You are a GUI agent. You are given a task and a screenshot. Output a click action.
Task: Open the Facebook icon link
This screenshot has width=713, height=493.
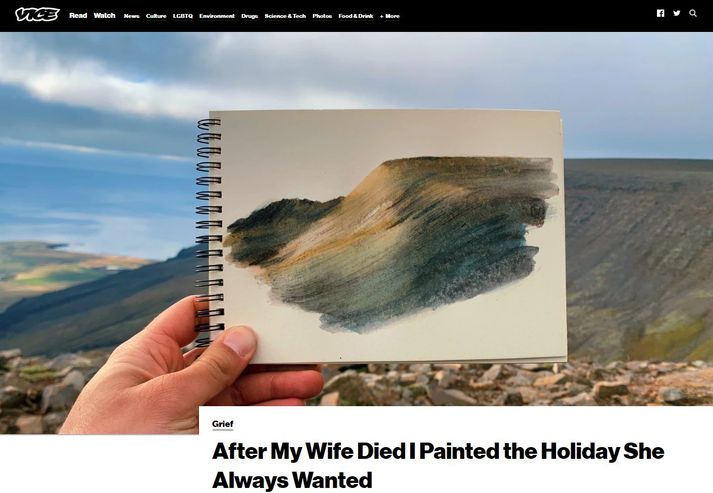[x=660, y=13]
